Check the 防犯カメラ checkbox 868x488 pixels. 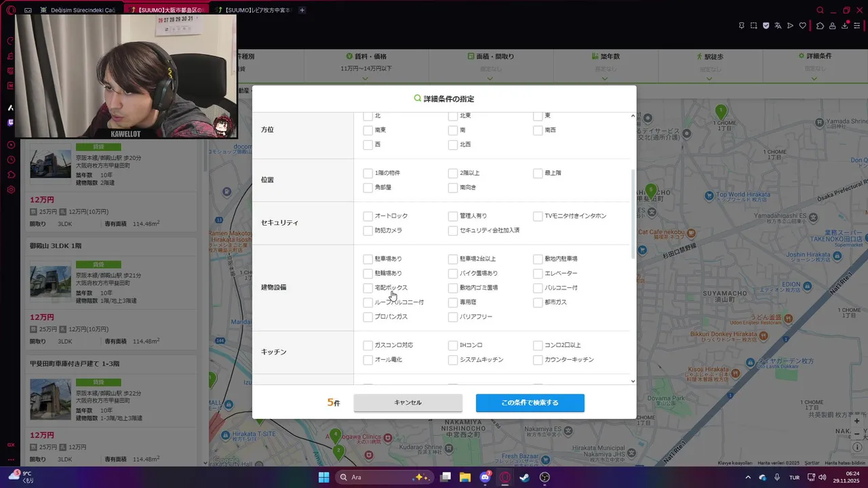click(368, 231)
